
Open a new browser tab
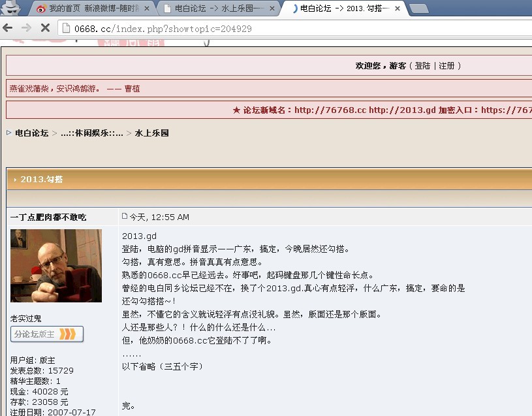418,8
